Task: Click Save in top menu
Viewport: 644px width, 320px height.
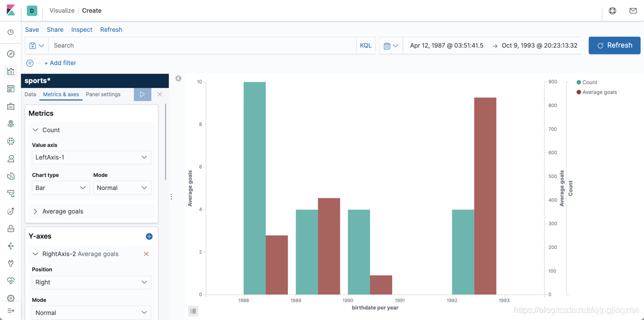Action: (32, 29)
